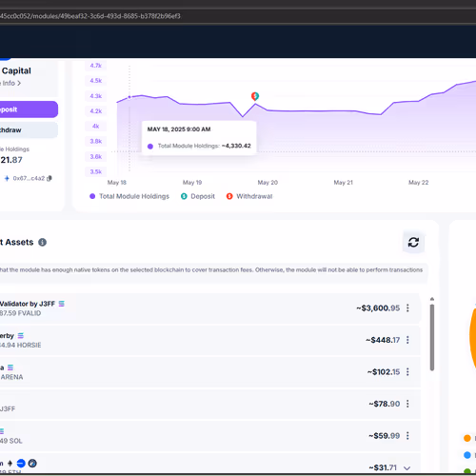Click the orange legend dot in pie panel

[467, 438]
